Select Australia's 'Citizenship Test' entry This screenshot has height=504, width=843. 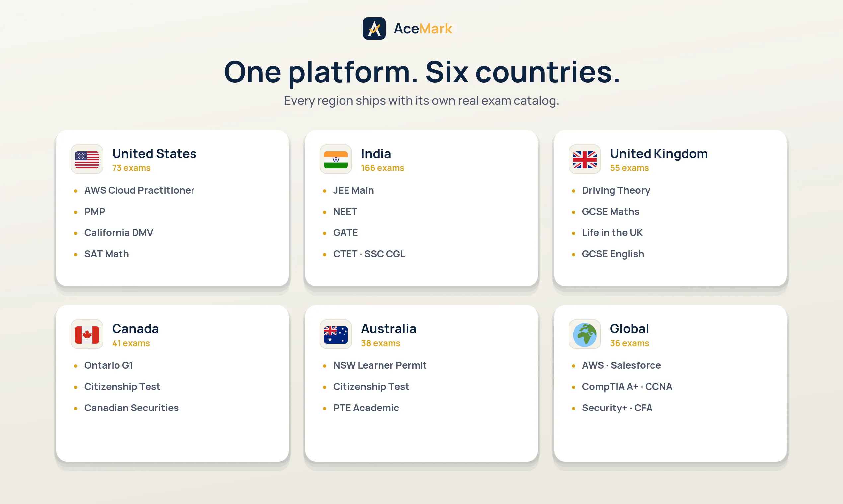click(x=371, y=387)
